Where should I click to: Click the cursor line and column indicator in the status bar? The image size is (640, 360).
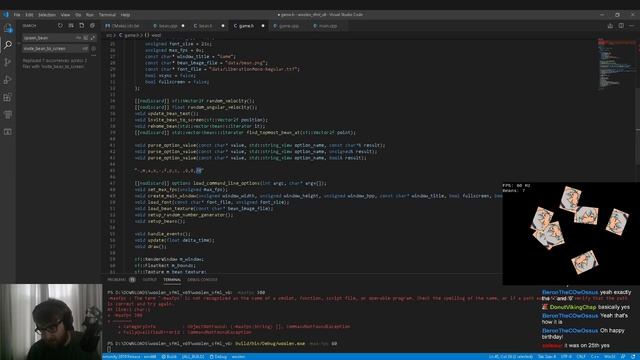pyautogui.click(x=511, y=357)
